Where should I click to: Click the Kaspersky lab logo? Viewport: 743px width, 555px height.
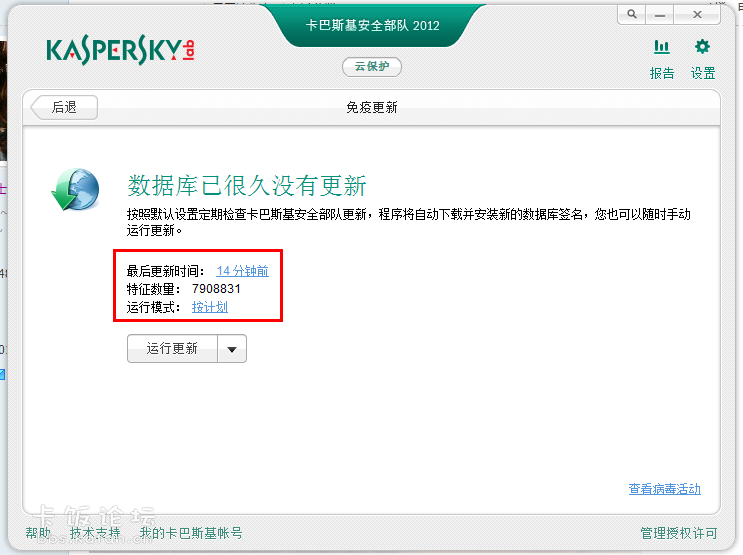point(120,51)
